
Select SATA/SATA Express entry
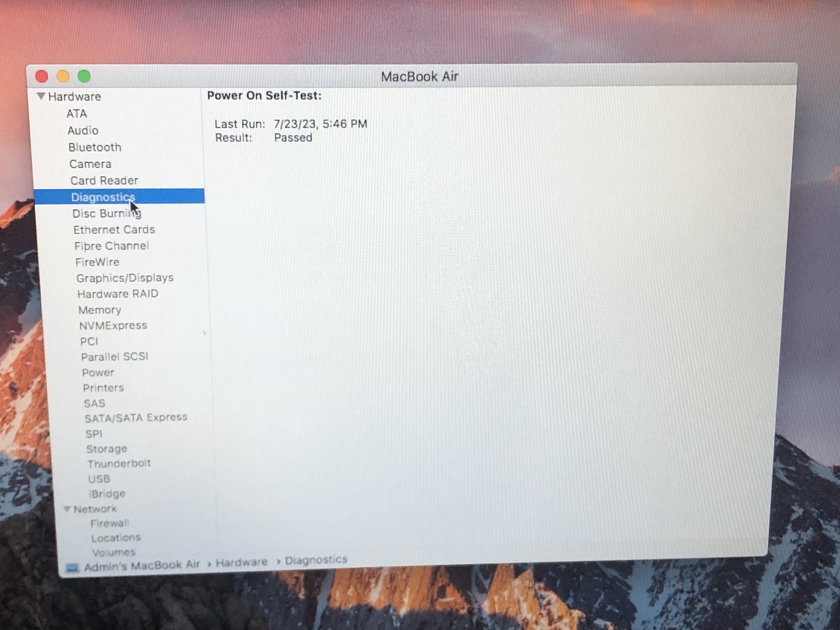point(136,418)
